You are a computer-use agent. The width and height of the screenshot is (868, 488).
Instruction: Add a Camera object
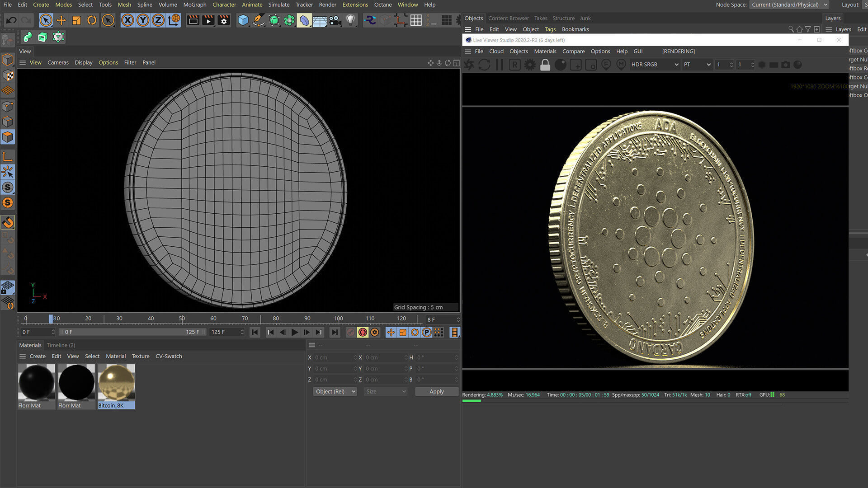[x=335, y=20]
